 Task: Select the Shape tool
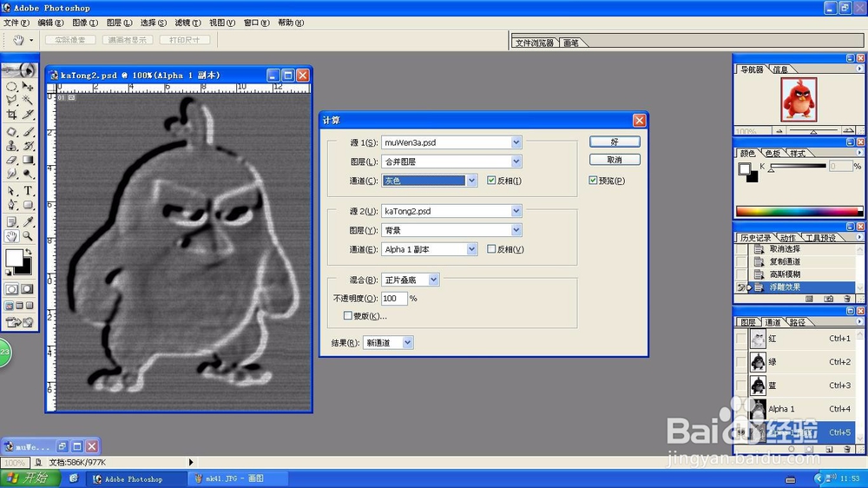point(28,205)
